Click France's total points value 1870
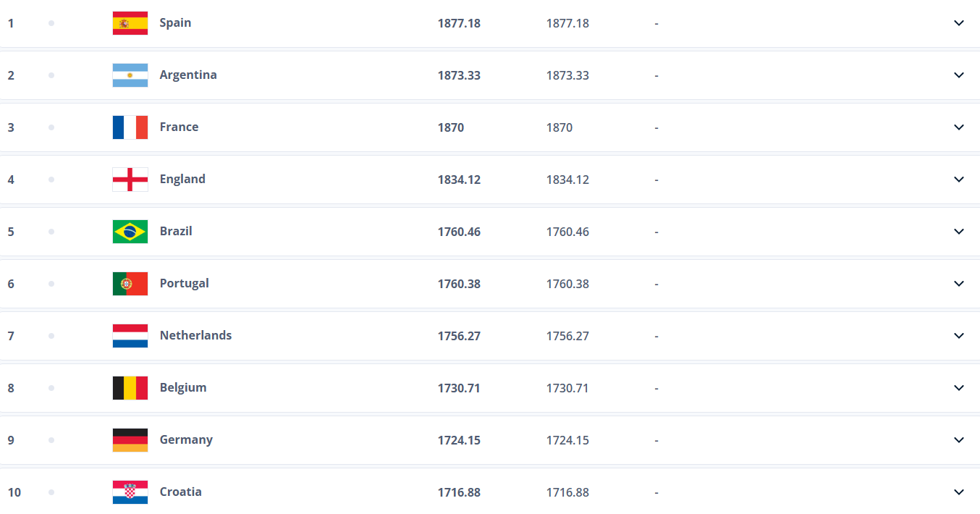 451,127
